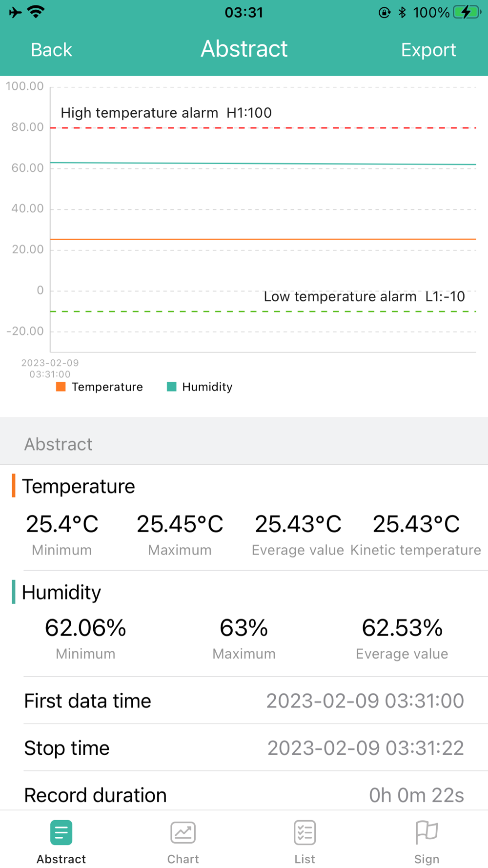Screen dimensions: 488x868
Task: Go Back to previous screen
Action: pos(51,50)
